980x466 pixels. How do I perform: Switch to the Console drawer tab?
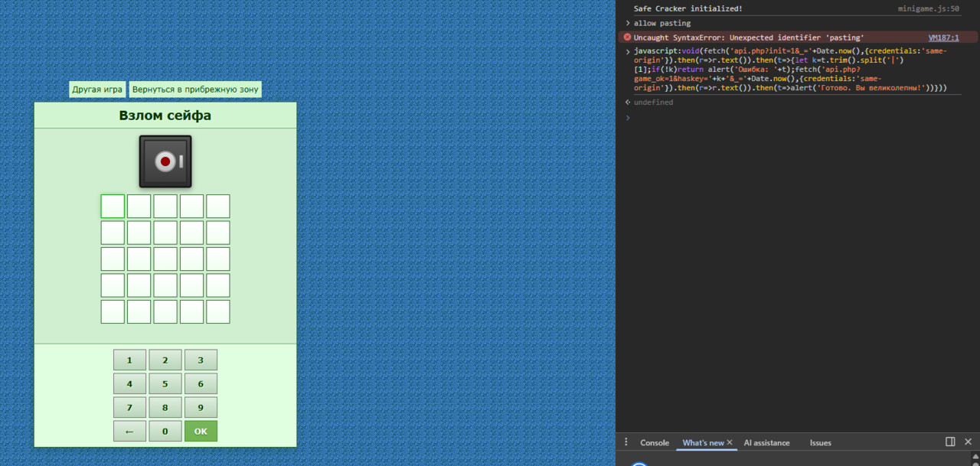point(655,442)
